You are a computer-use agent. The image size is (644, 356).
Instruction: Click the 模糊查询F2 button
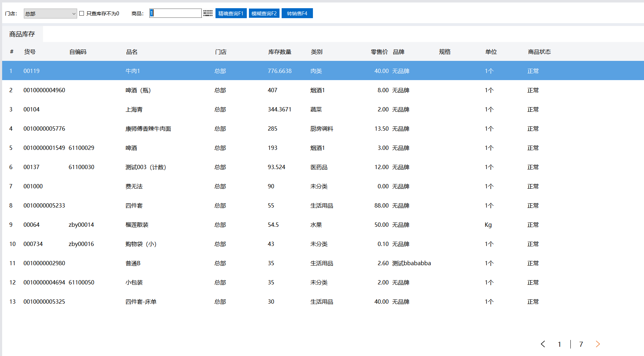pyautogui.click(x=264, y=13)
